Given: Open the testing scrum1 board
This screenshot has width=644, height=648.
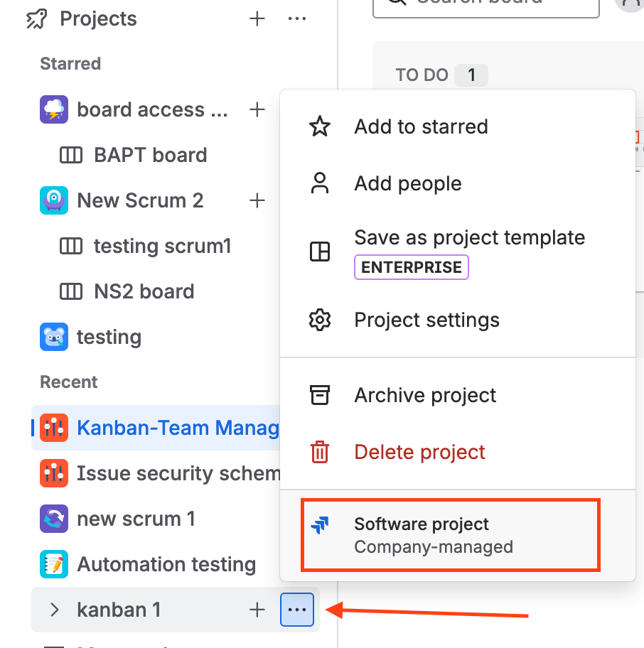Looking at the screenshot, I should click(x=162, y=246).
